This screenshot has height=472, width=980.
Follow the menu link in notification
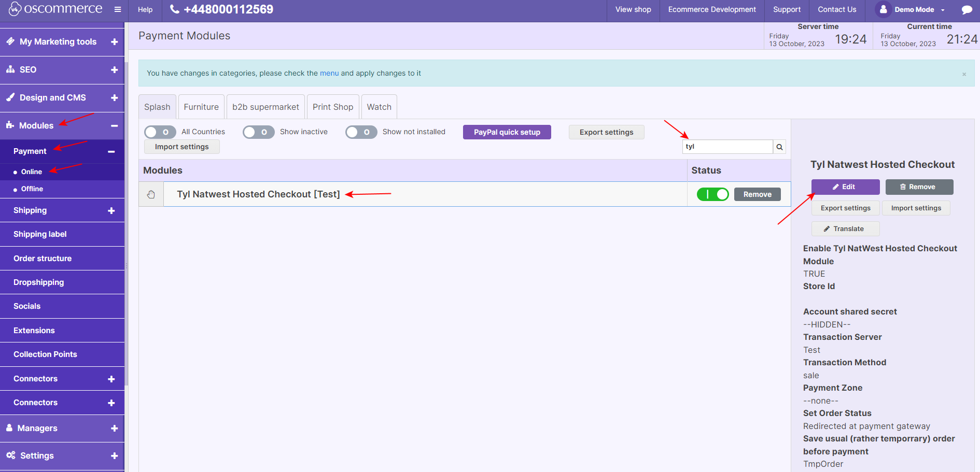point(329,73)
